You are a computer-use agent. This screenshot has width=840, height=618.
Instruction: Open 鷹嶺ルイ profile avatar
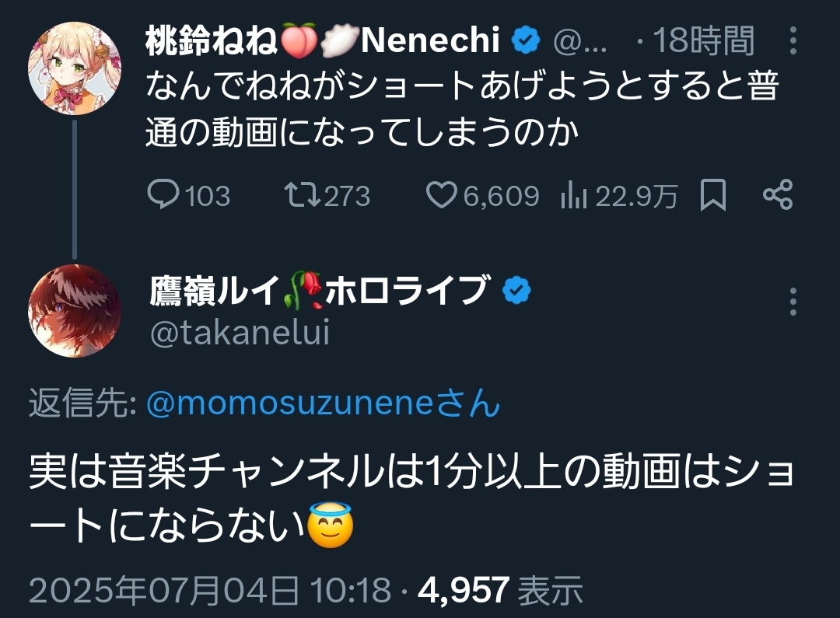click(75, 311)
